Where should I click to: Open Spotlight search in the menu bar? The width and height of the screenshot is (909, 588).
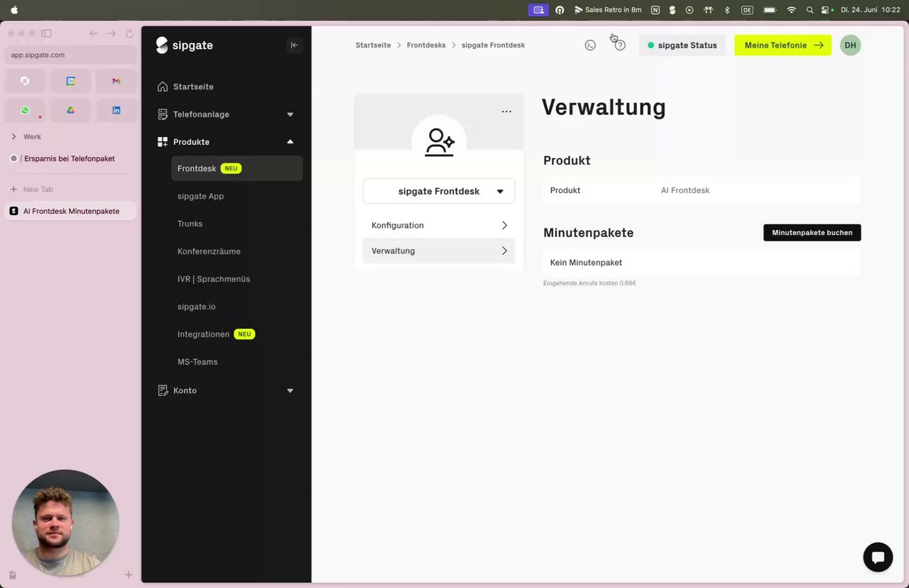[810, 10]
